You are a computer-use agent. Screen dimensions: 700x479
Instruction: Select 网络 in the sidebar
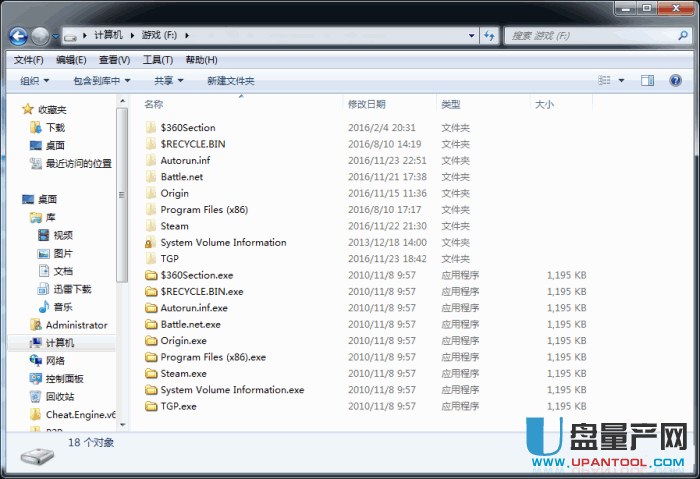coord(48,361)
